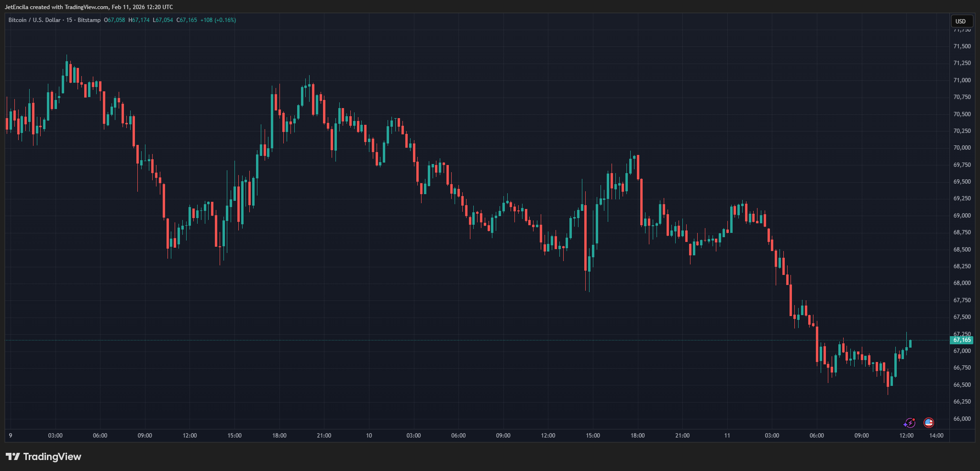Click the 70,000 price axis label
Viewport: 980px width, 471px height.
pos(962,148)
